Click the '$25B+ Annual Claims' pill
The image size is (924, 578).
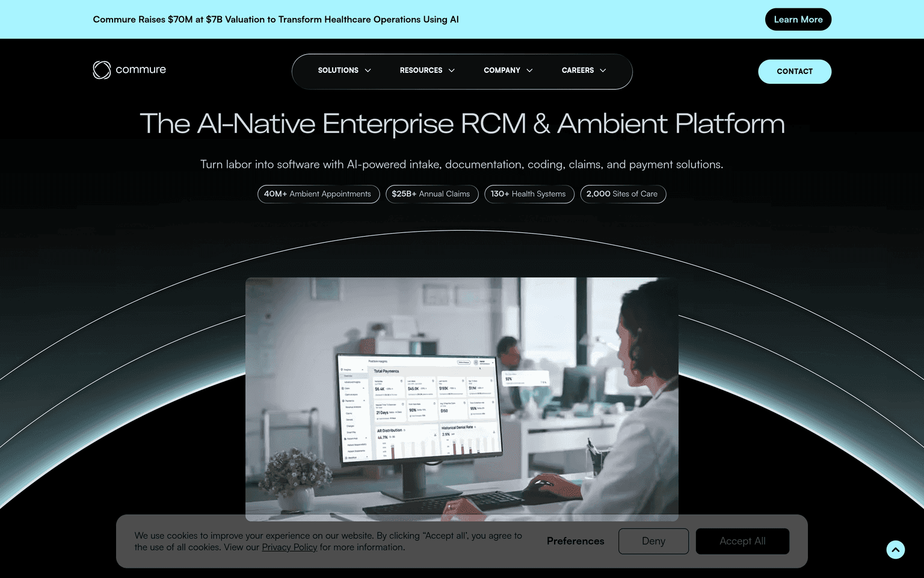click(432, 194)
